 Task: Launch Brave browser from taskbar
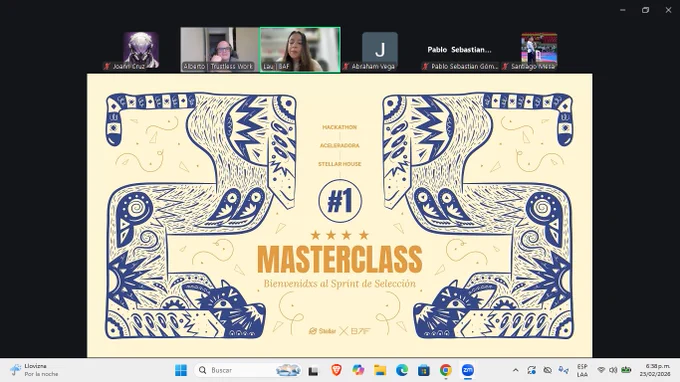pyautogui.click(x=336, y=370)
